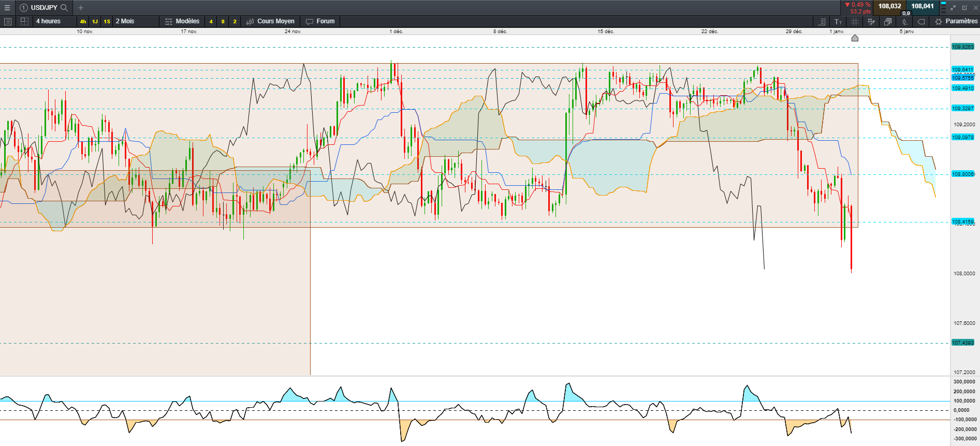Image resolution: width=980 pixels, height=446 pixels.
Task: Switch to the 1J timeframe shortcut
Action: (x=95, y=21)
